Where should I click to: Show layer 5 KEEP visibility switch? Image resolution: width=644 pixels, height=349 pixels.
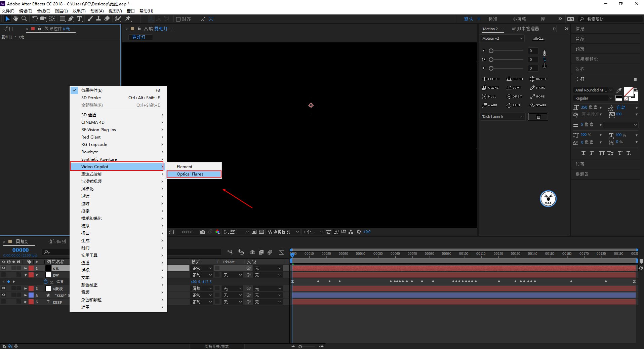(x=4, y=302)
